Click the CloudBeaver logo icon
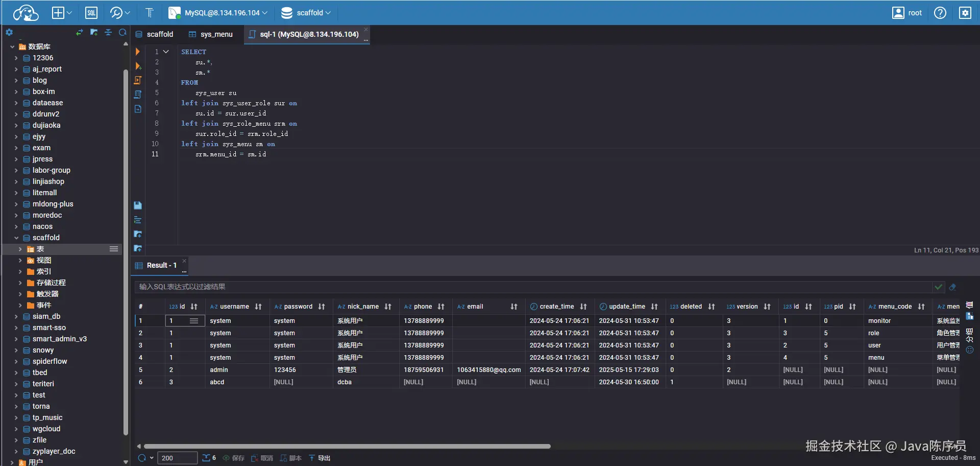The height and width of the screenshot is (466, 980). coord(26,13)
